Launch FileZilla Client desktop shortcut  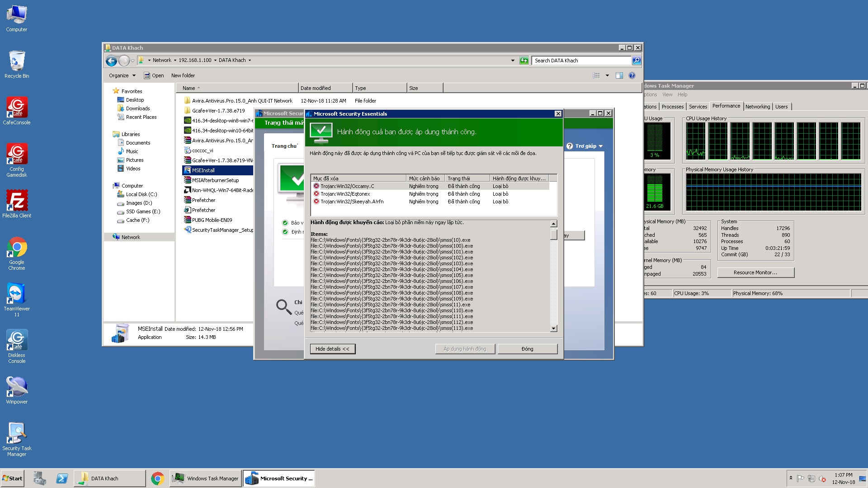17,204
